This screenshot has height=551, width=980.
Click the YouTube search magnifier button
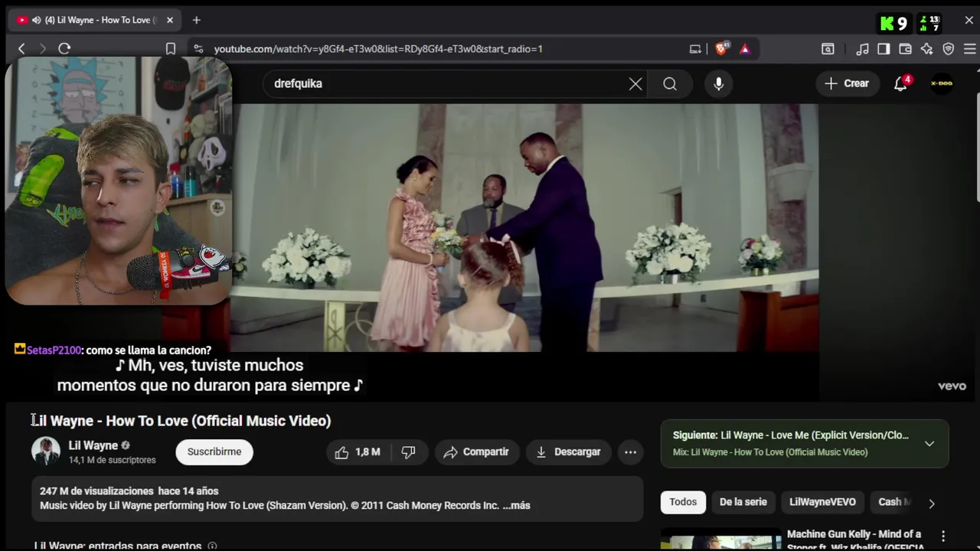click(670, 83)
